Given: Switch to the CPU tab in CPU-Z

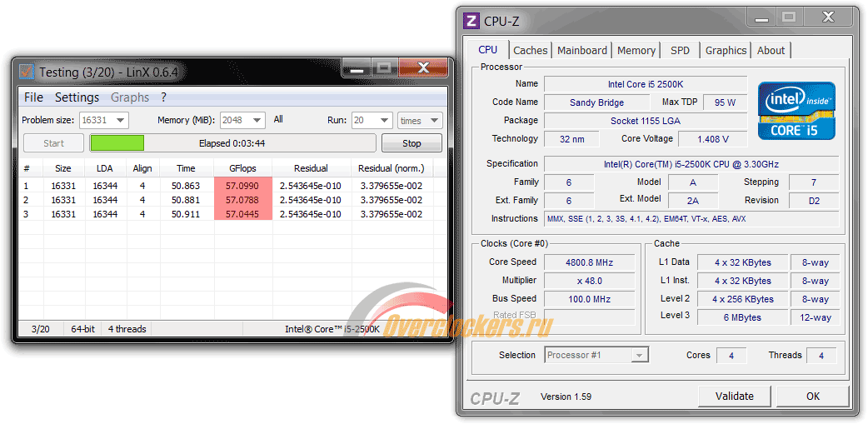Looking at the screenshot, I should (487, 50).
